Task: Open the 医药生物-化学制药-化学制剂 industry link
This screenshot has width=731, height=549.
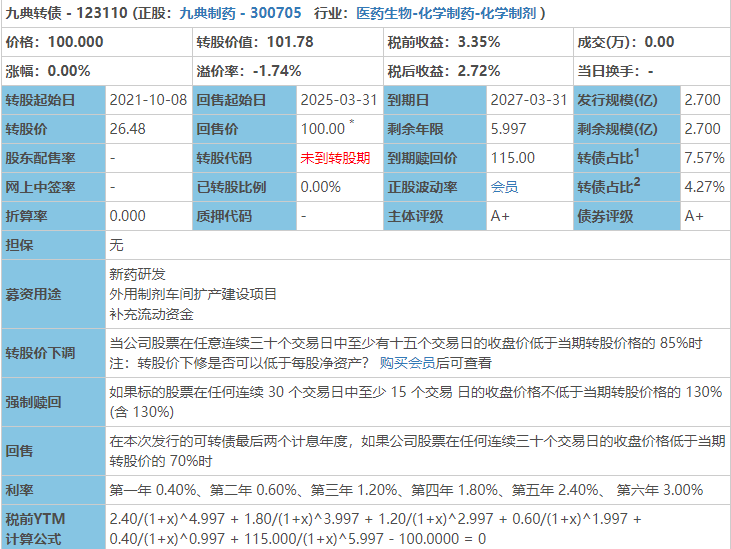Action: pos(446,13)
